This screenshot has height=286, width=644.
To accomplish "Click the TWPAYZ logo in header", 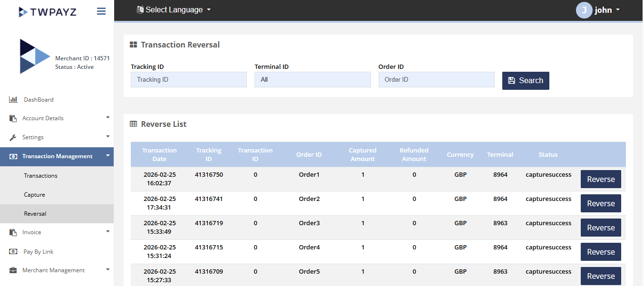I will click(48, 11).
